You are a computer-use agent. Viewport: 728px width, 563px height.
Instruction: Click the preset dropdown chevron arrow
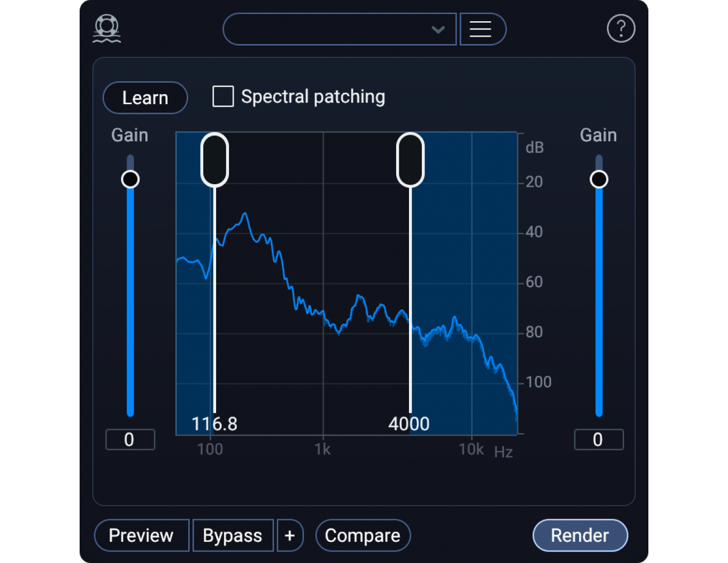pos(438,29)
